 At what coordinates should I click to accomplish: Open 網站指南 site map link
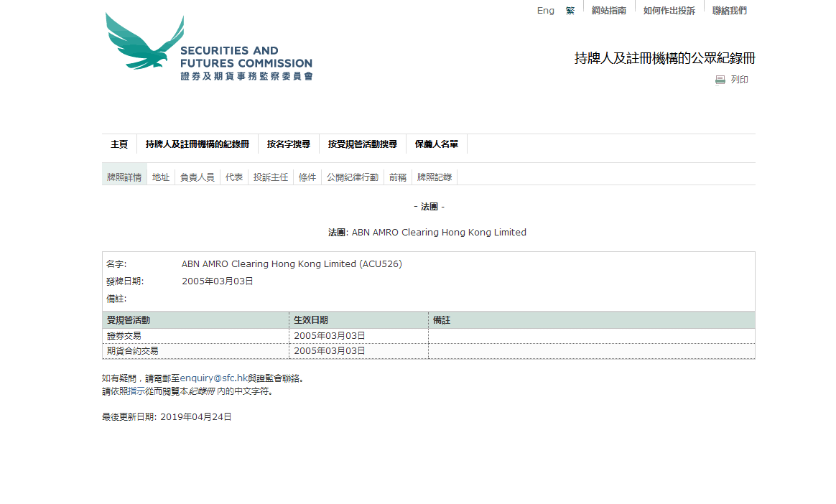pyautogui.click(x=609, y=11)
